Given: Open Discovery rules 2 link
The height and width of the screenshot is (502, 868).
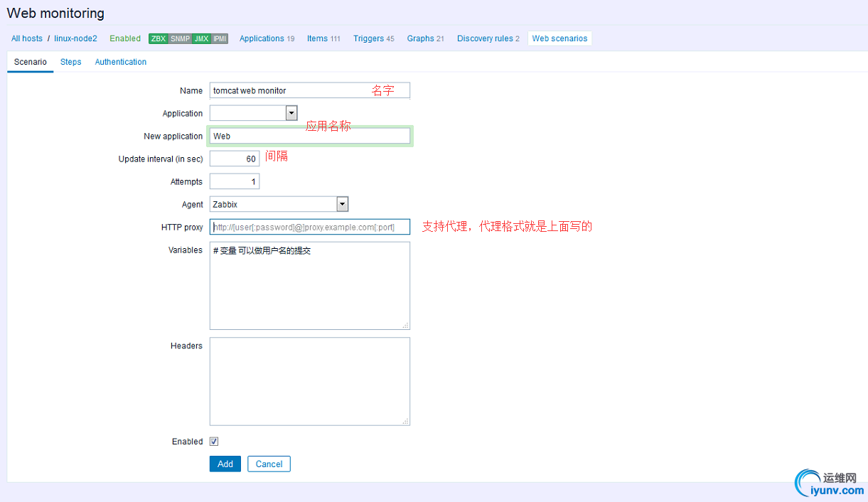Looking at the screenshot, I should pyautogui.click(x=488, y=38).
